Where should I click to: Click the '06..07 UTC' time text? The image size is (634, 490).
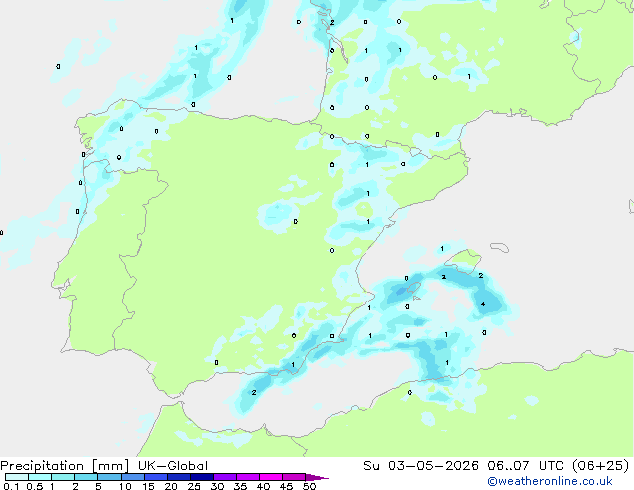click(x=525, y=466)
